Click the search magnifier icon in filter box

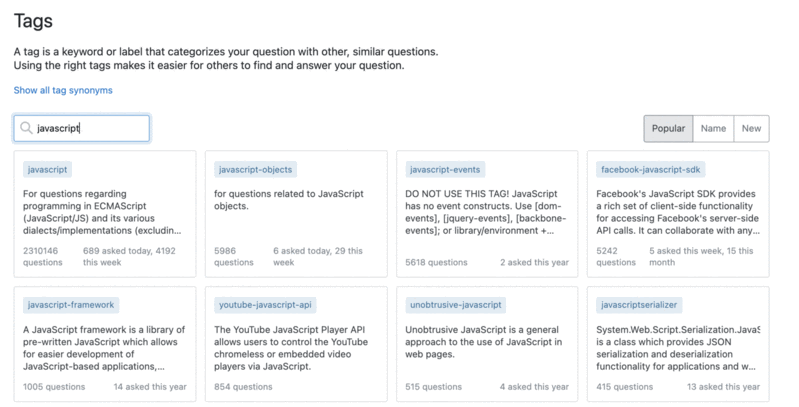pyautogui.click(x=27, y=129)
